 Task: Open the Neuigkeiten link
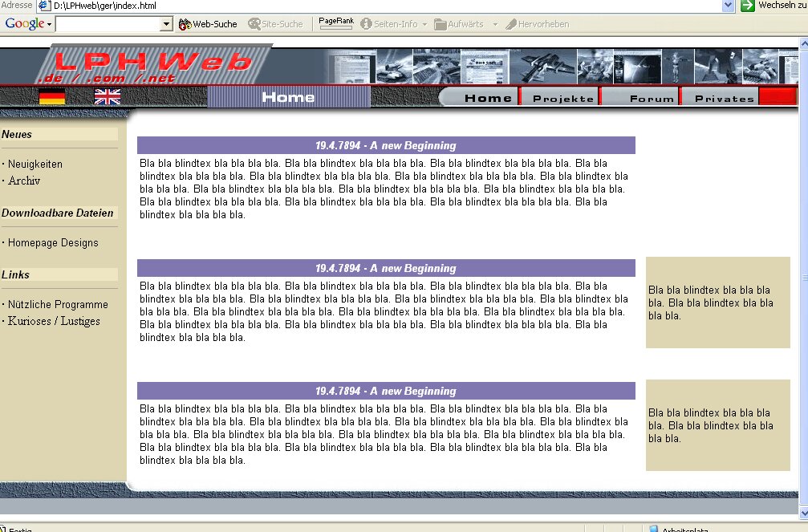pyautogui.click(x=35, y=164)
